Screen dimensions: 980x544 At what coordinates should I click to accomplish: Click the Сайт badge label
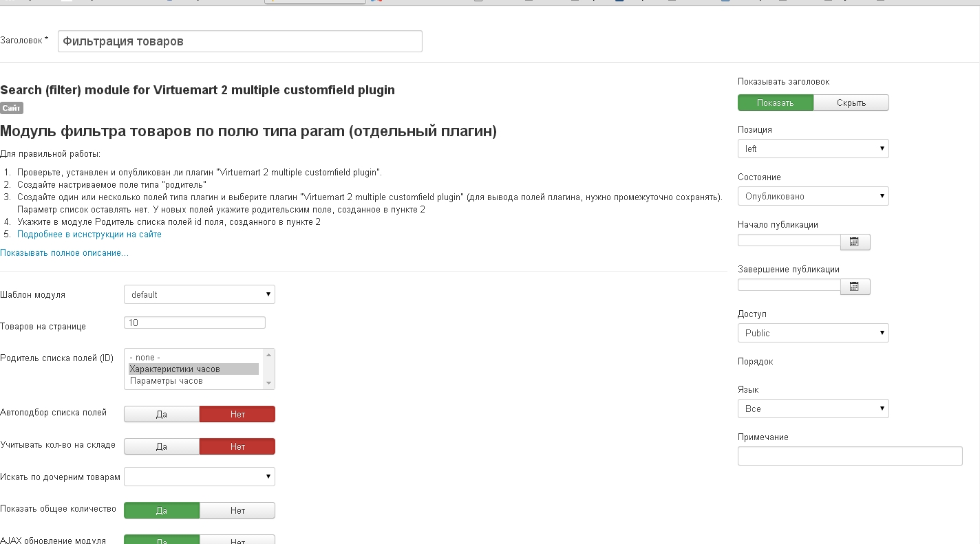coord(12,108)
